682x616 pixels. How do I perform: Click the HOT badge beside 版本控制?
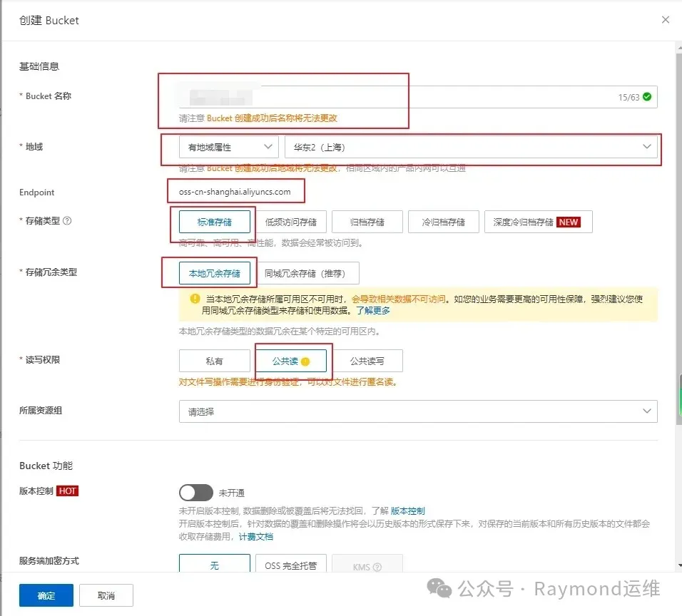pyautogui.click(x=68, y=491)
